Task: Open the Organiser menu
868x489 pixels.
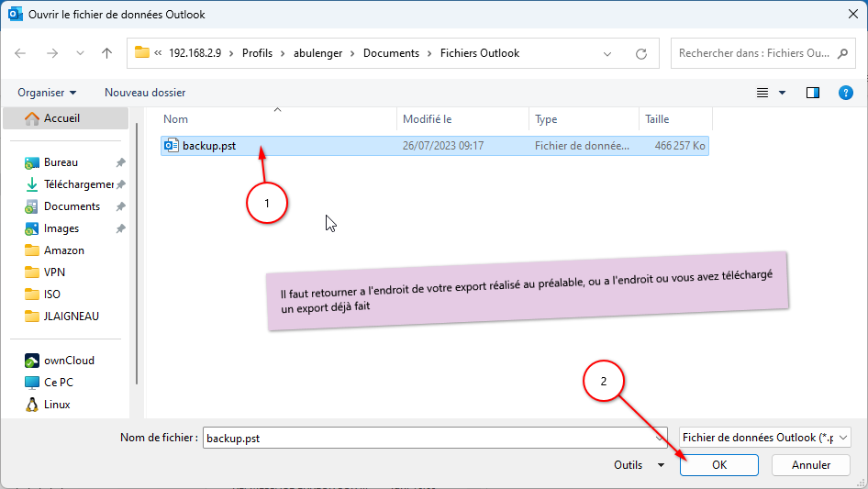Action: pyautogui.click(x=47, y=93)
